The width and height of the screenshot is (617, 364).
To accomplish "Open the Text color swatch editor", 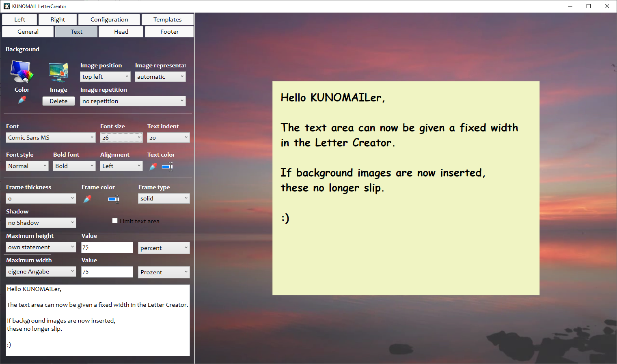I will click(x=167, y=166).
